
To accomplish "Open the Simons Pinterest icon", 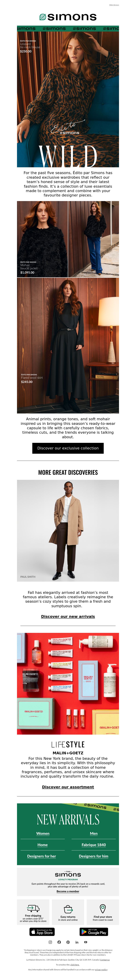I will (x=68, y=942).
